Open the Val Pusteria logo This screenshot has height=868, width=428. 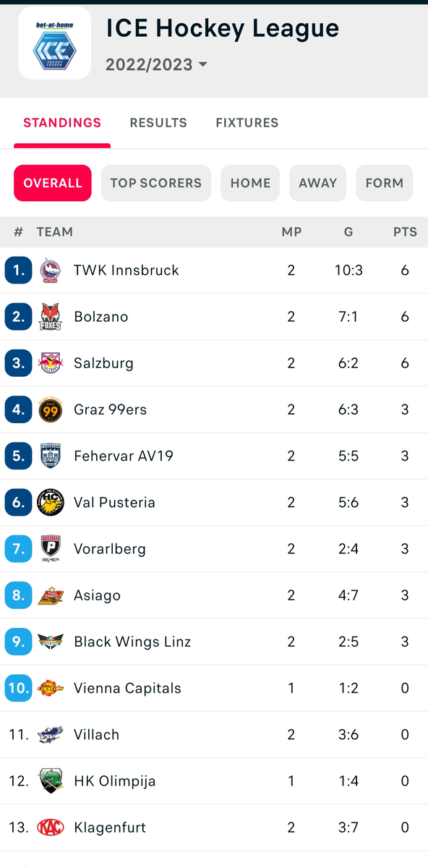(x=51, y=502)
